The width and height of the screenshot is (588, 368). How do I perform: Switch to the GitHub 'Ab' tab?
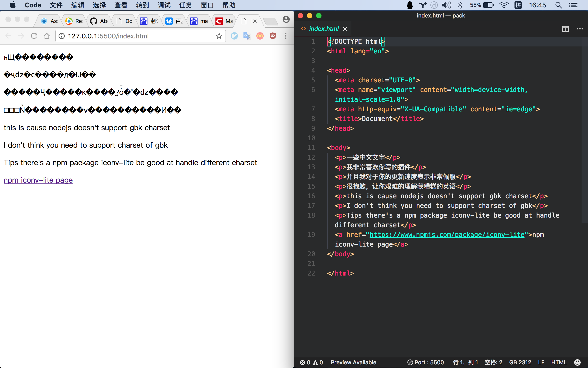[x=99, y=21]
